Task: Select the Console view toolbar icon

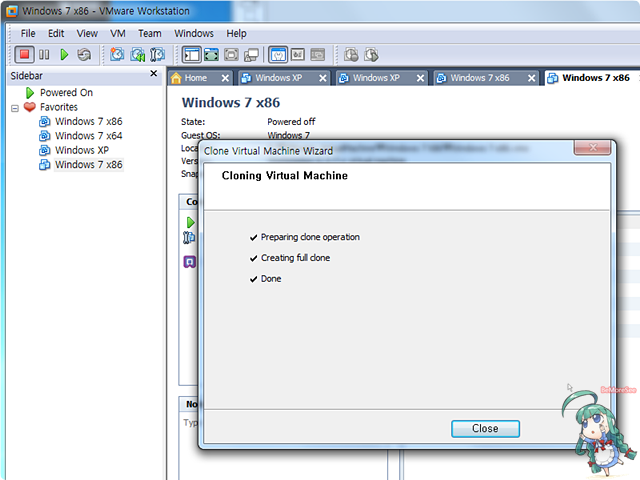Action: (x=318, y=54)
